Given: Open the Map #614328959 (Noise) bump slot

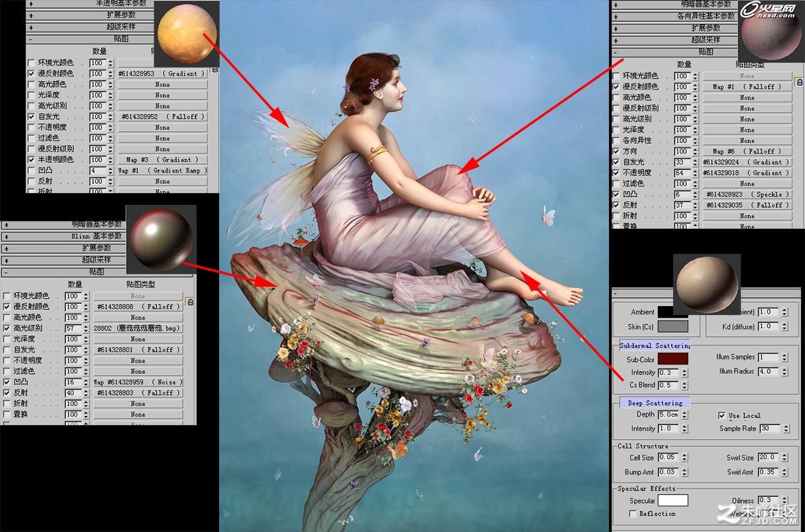Looking at the screenshot, I should click(x=138, y=382).
